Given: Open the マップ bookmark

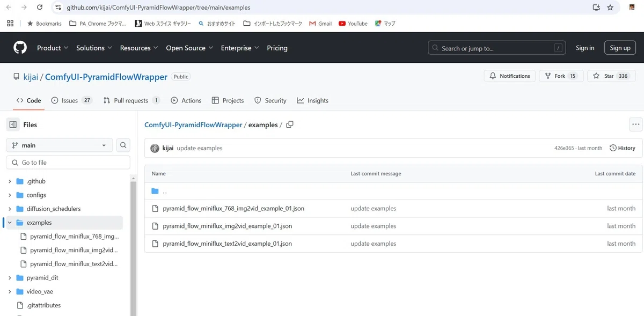Looking at the screenshot, I should coord(385,24).
